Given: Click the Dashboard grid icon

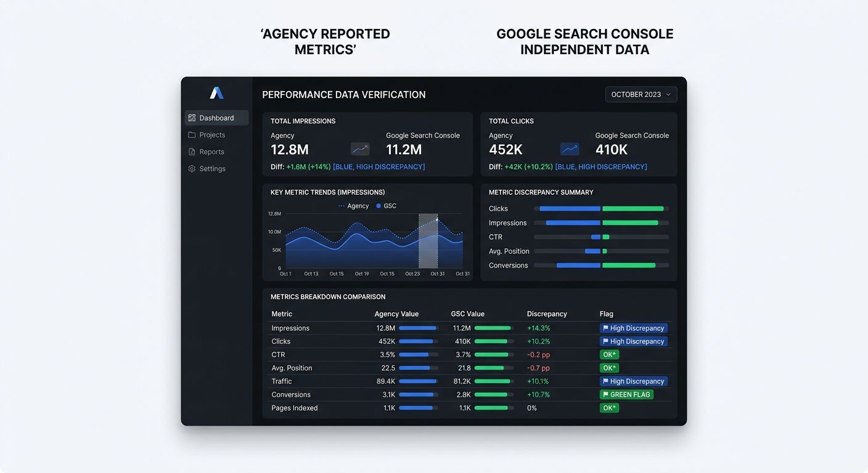Looking at the screenshot, I should (192, 118).
